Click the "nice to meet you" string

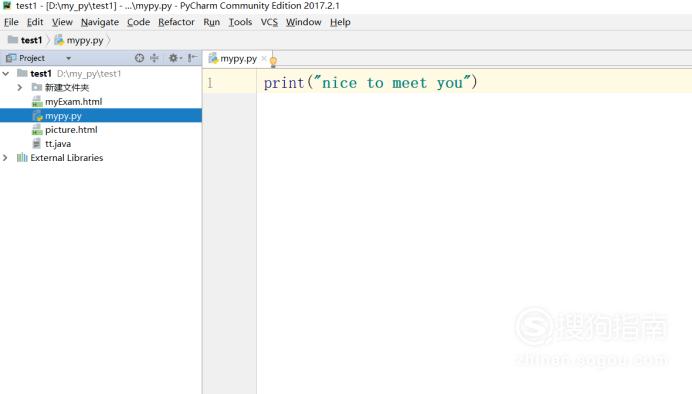point(392,82)
